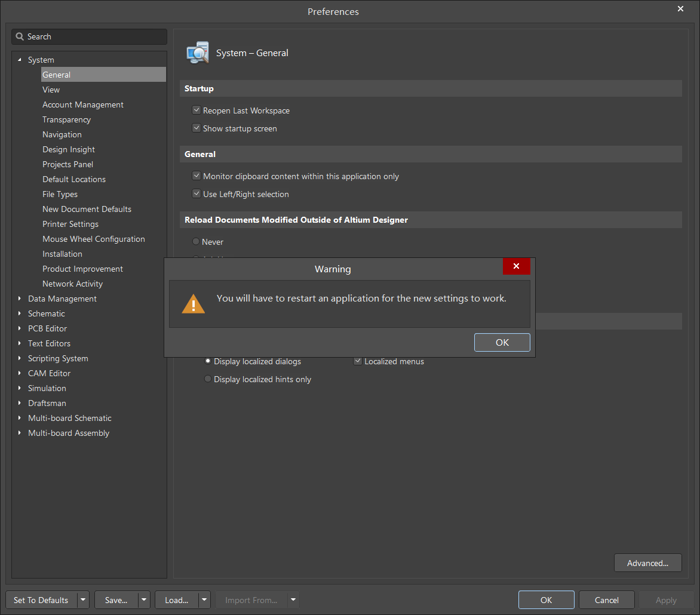Expand the Data Management node
The height and width of the screenshot is (615, 700).
tap(20, 299)
